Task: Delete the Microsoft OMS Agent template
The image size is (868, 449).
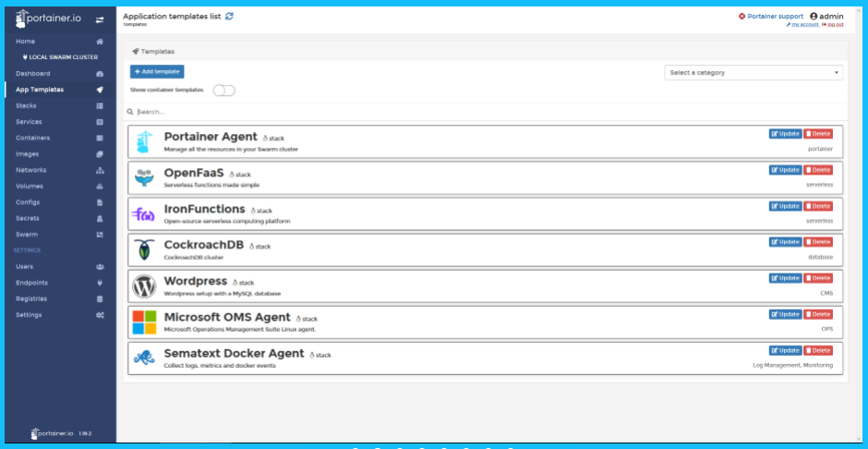Action: tap(817, 314)
